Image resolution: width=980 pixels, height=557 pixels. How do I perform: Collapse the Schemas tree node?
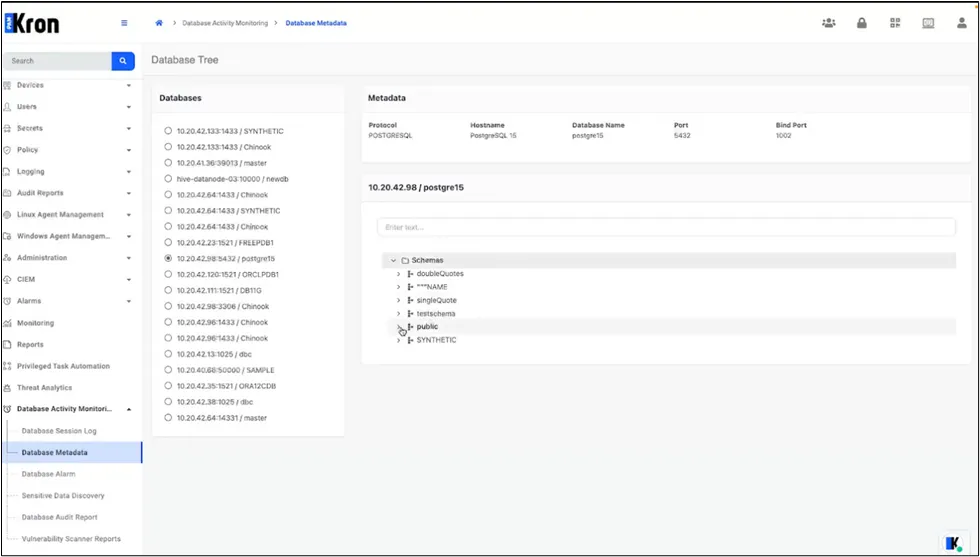393,260
